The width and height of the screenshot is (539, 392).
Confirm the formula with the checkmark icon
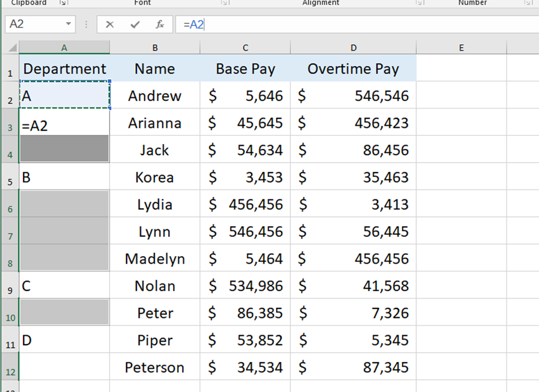coord(135,24)
